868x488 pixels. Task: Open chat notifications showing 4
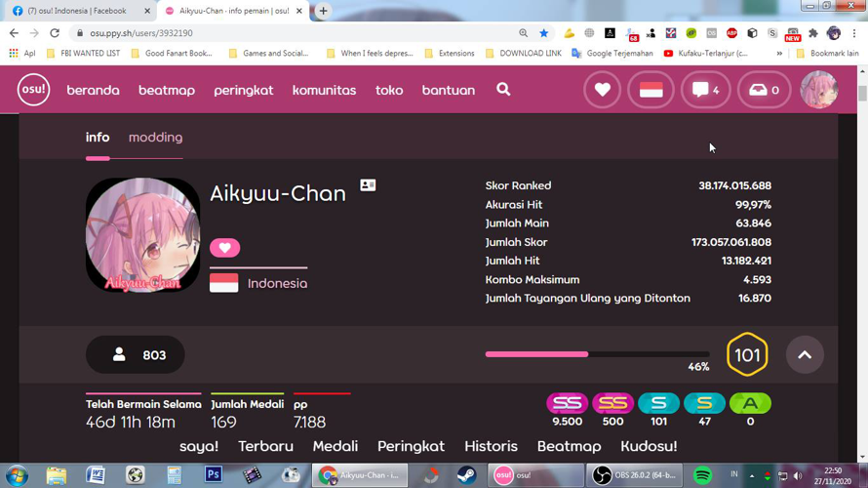click(706, 89)
